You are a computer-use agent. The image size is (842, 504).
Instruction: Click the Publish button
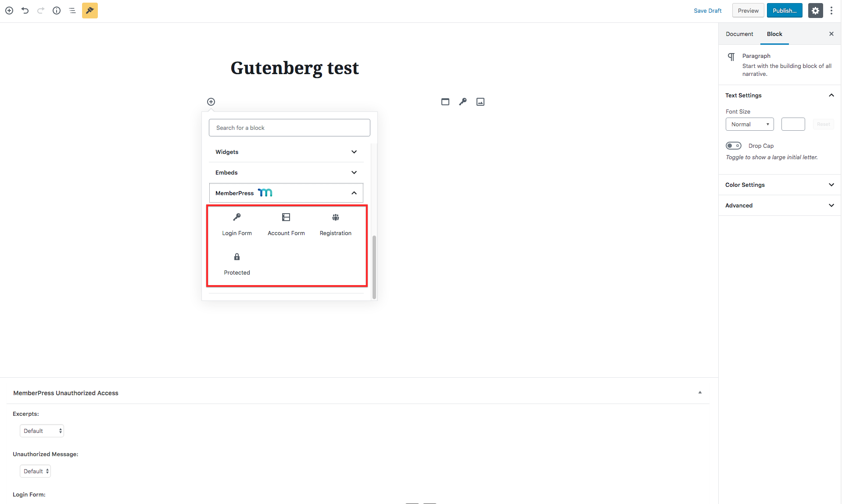point(785,11)
